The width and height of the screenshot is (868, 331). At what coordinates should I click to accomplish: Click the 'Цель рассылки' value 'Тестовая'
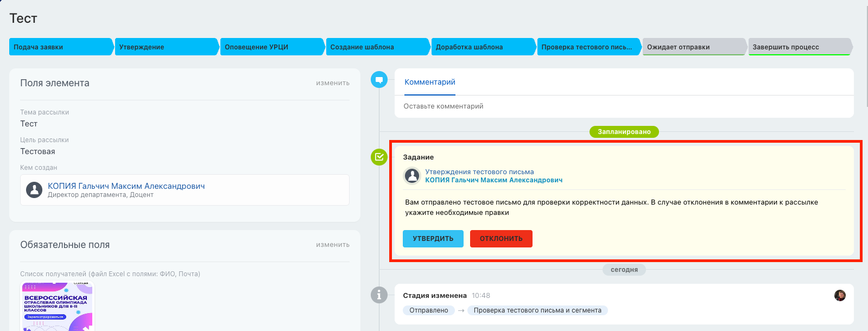[x=37, y=151]
